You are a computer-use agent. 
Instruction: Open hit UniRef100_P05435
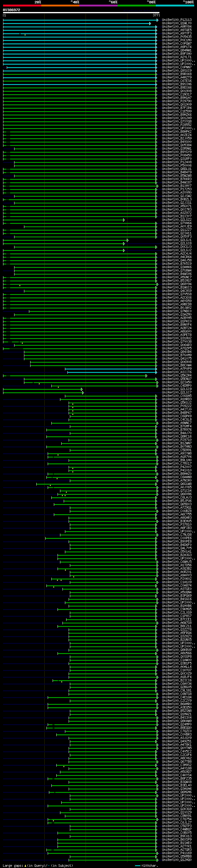pos(177,37)
